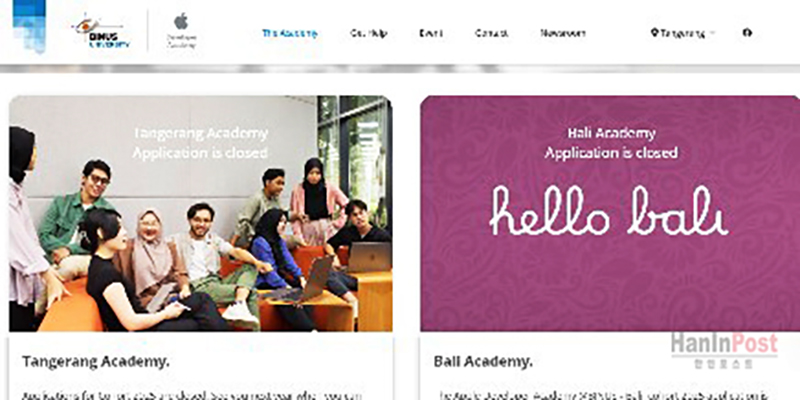Click the dropdown arrow next to Tangerang
This screenshot has height=400, width=800.
point(712,33)
